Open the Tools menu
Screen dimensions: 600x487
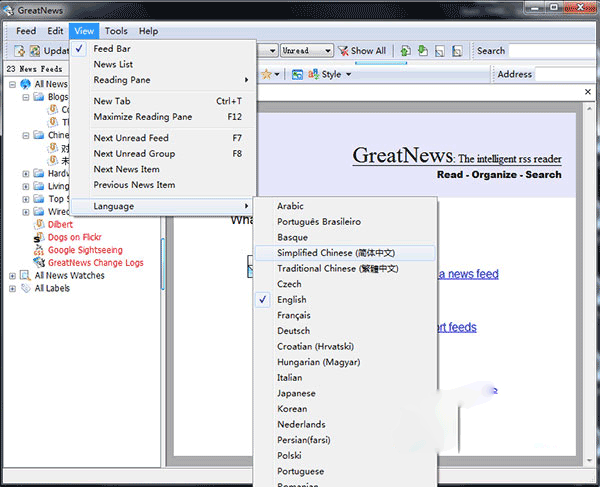pyautogui.click(x=116, y=31)
